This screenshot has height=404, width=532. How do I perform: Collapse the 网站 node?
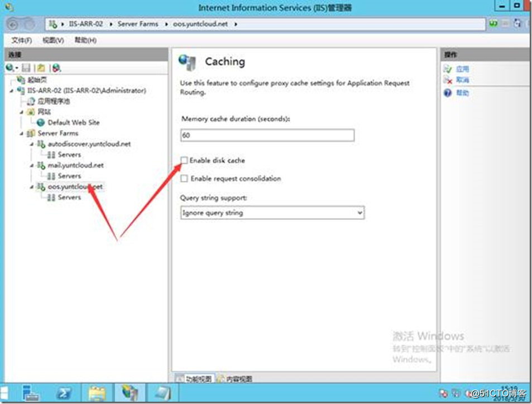click(22, 112)
